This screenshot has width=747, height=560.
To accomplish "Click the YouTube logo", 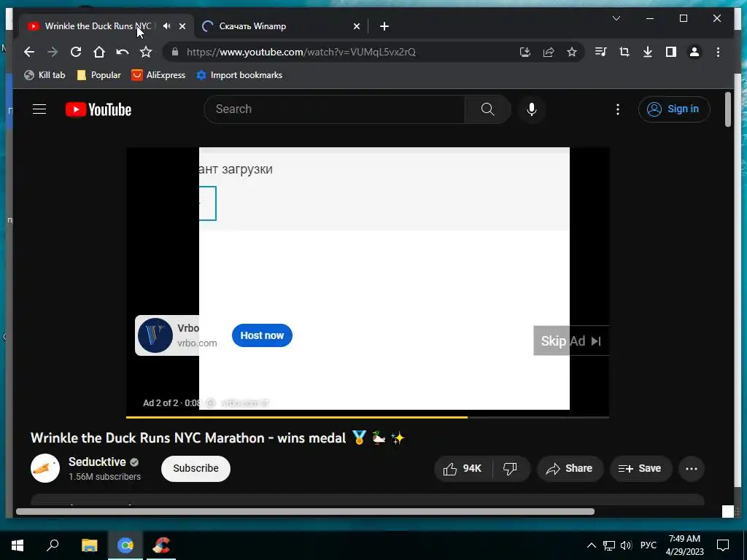I will pos(98,109).
